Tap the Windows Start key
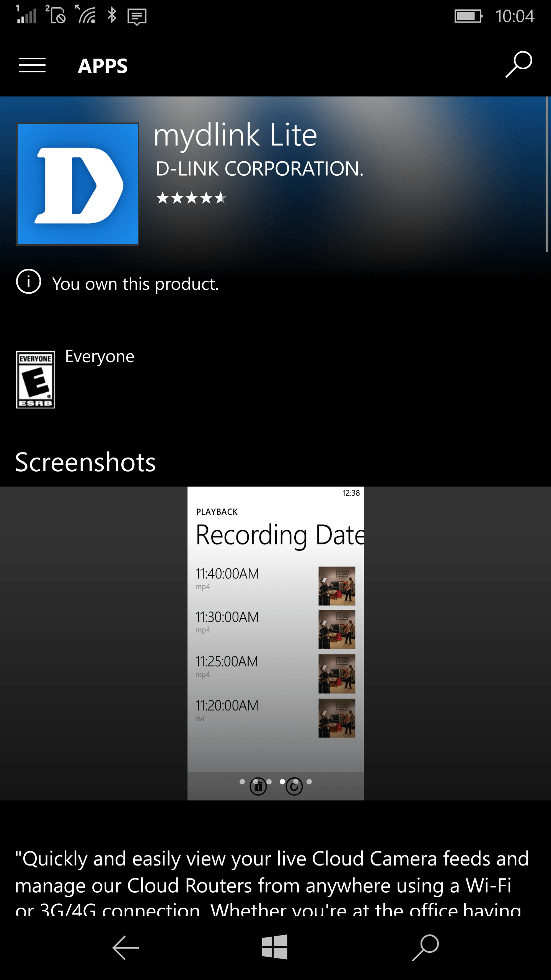 (275, 947)
